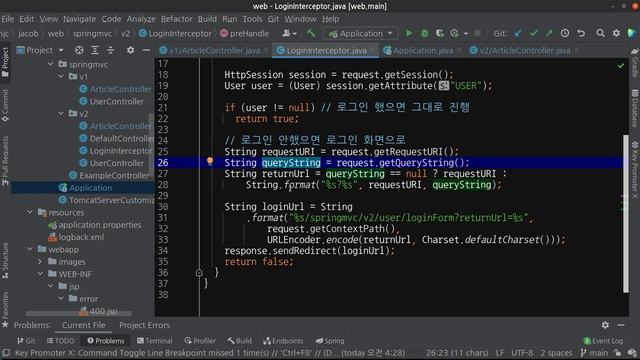640x360 pixels.
Task: Open the Profiler tool window
Action: (x=200, y=341)
